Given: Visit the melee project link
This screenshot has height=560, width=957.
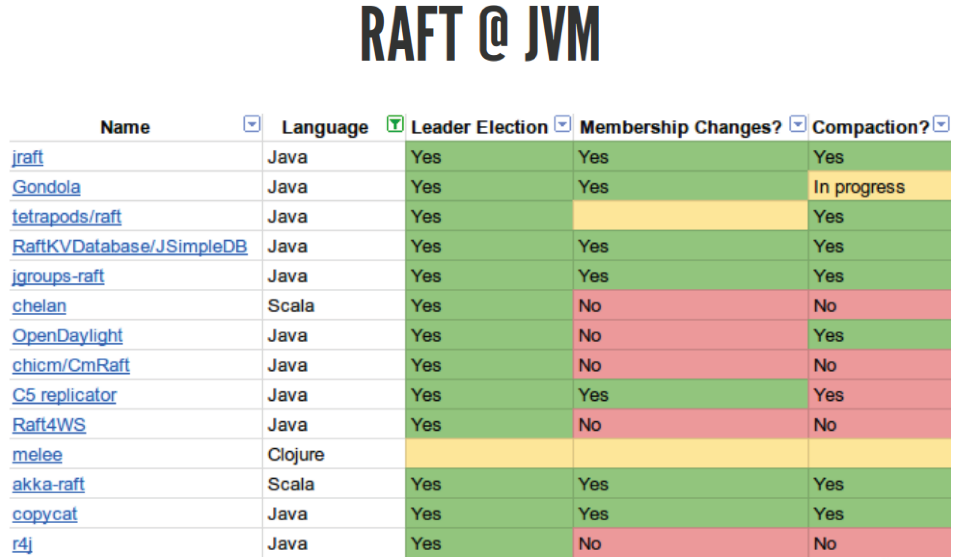Looking at the screenshot, I should click(37, 455).
